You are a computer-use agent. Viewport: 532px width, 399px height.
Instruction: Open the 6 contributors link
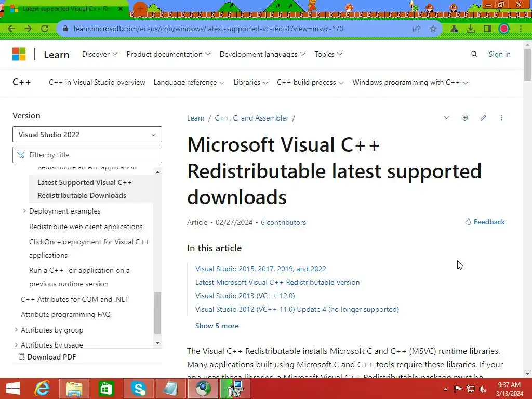click(x=283, y=222)
